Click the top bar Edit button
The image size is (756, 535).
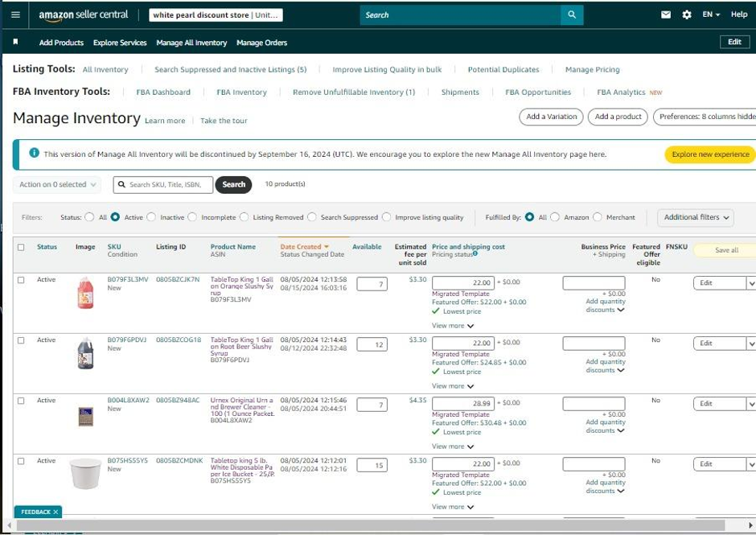[734, 42]
